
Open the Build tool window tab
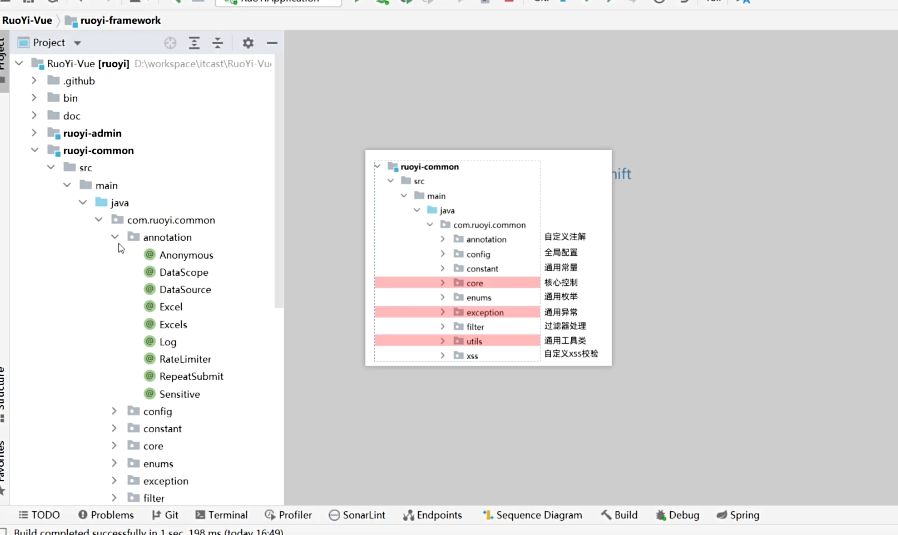coord(619,515)
